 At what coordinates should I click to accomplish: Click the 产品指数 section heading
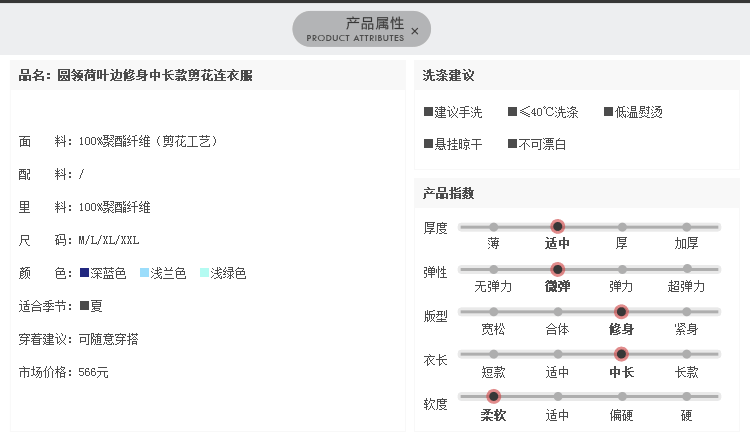click(448, 193)
